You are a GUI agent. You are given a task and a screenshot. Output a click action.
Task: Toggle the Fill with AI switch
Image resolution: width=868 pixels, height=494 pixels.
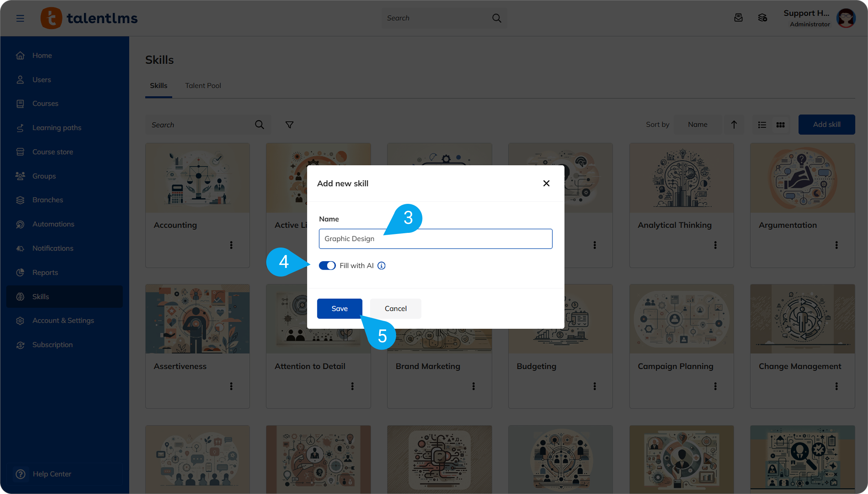click(x=327, y=266)
